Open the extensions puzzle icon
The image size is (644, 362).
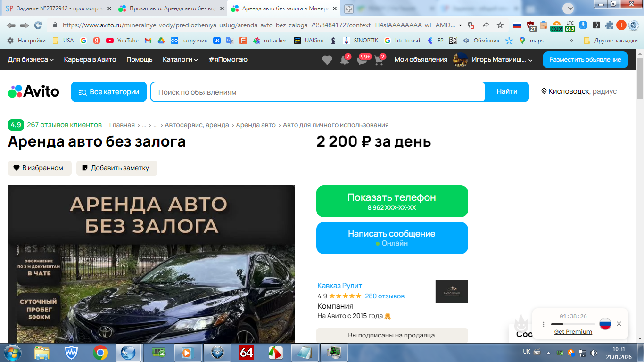pos(609,25)
